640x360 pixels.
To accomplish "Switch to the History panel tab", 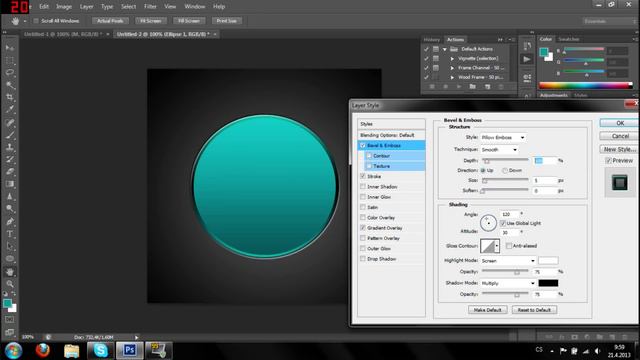I will pos(431,40).
